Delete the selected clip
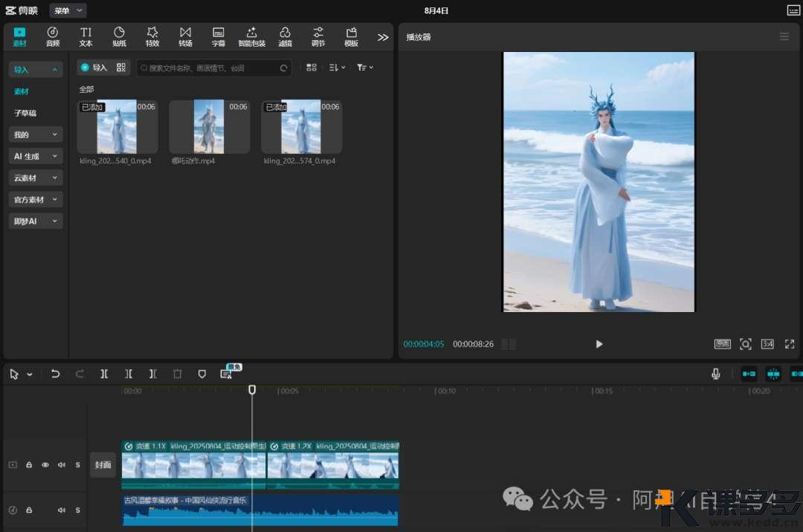Viewport: 803px width, 532px height. point(177,374)
